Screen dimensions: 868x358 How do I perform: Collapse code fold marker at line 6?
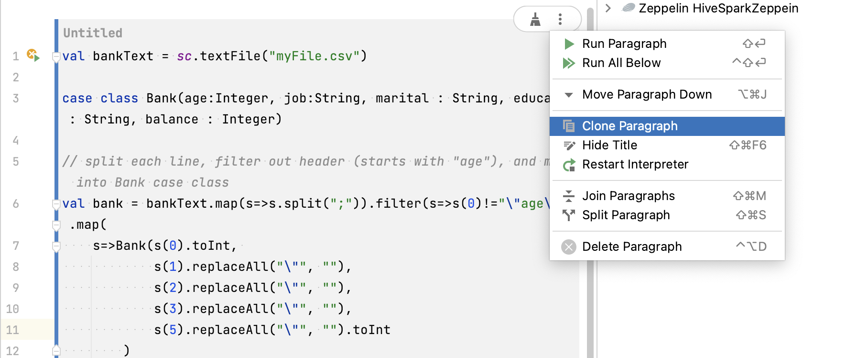[x=56, y=204]
